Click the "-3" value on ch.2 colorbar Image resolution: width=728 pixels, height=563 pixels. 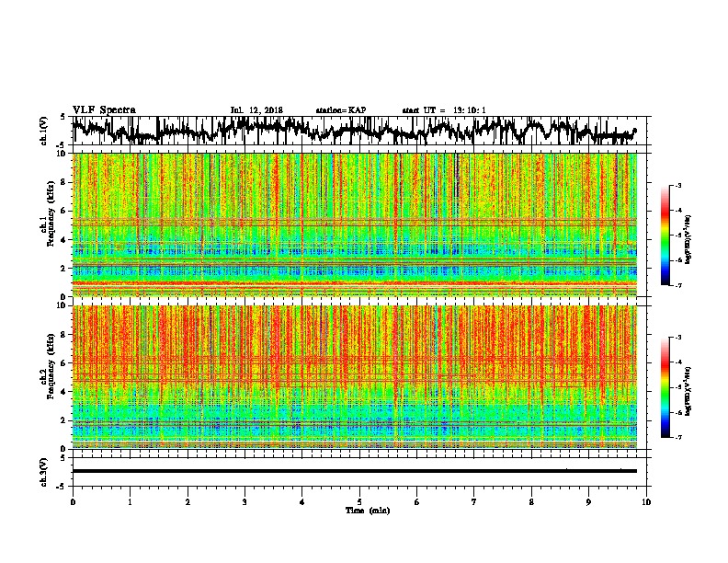coord(677,338)
